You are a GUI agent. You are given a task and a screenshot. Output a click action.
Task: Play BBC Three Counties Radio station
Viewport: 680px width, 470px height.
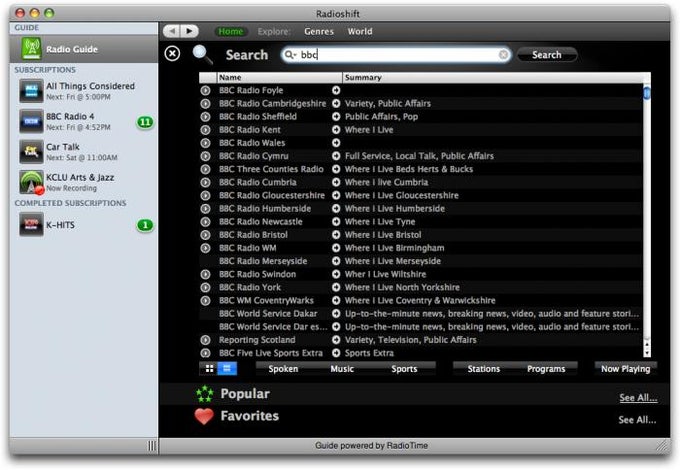(x=206, y=169)
